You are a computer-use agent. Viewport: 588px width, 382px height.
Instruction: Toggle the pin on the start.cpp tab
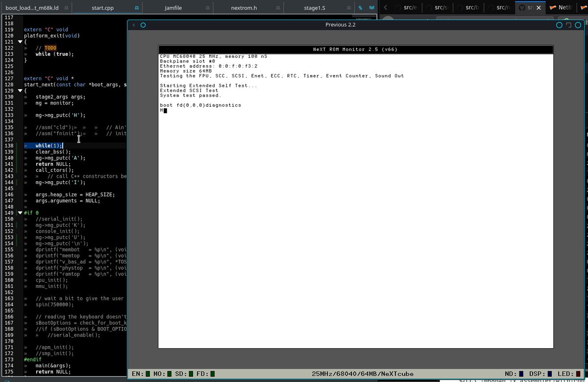point(136,7)
